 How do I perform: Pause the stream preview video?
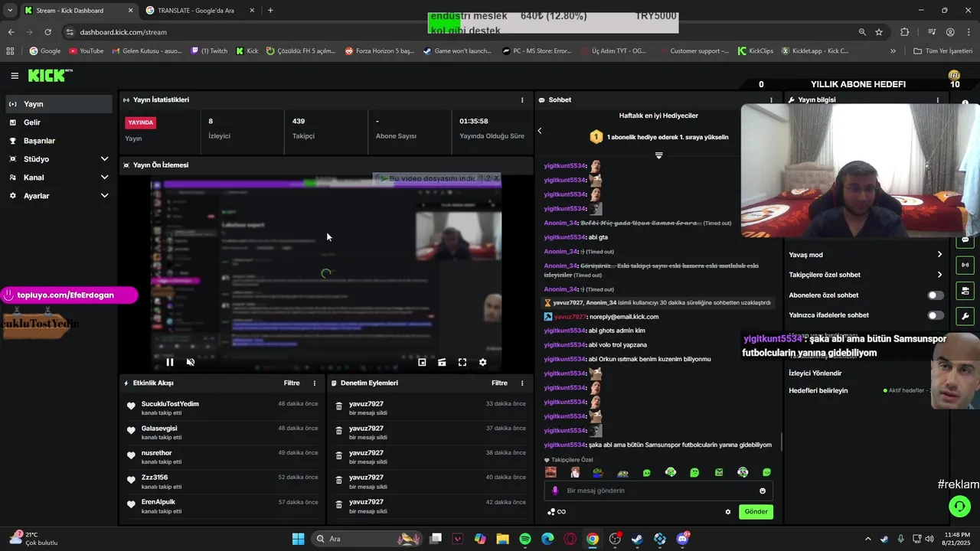pos(170,362)
